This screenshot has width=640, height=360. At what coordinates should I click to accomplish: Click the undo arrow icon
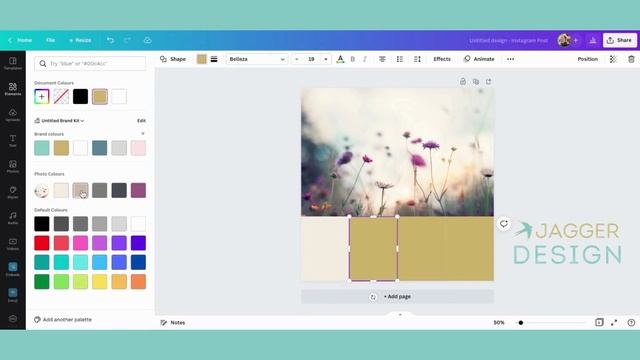(110, 40)
